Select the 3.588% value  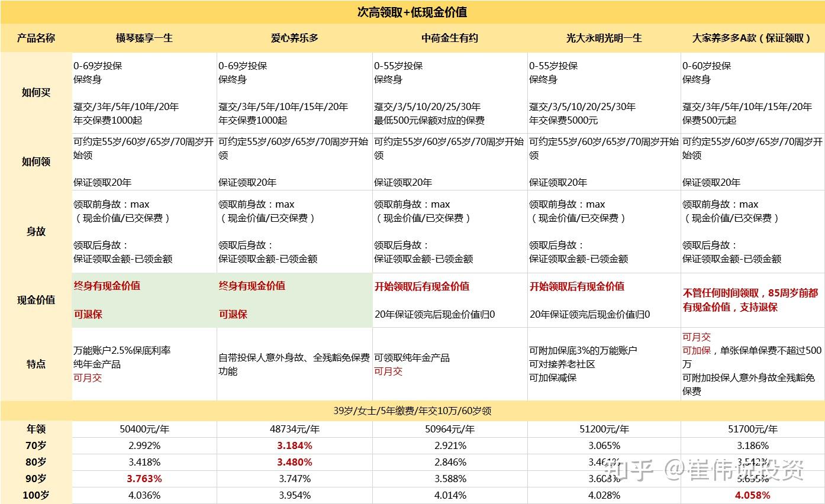(x=450, y=479)
